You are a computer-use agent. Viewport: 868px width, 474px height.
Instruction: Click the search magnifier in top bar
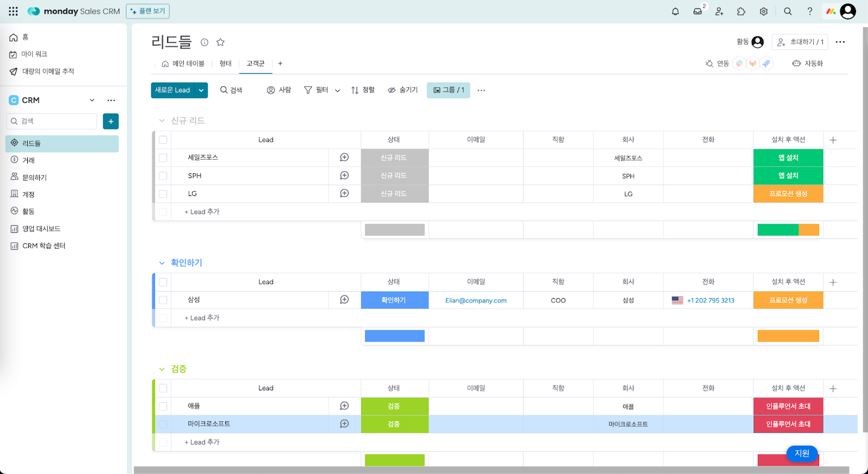click(x=788, y=11)
